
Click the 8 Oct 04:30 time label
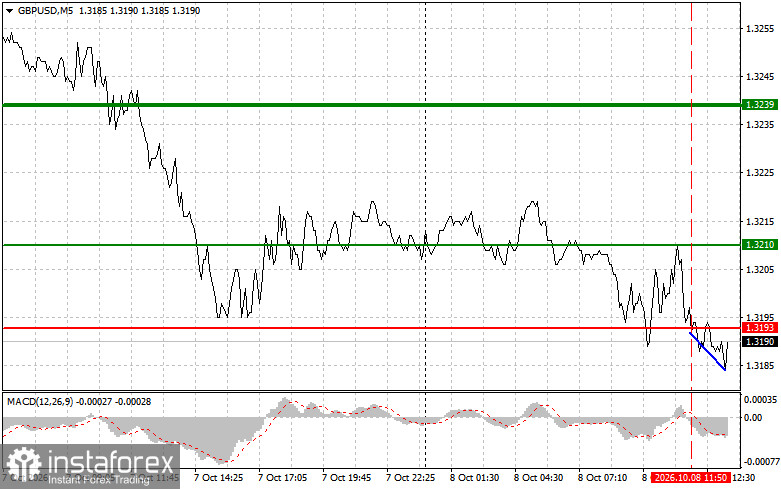point(538,478)
